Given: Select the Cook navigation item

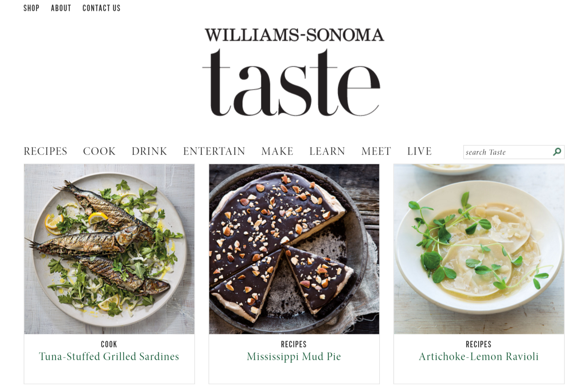Looking at the screenshot, I should tap(99, 151).
